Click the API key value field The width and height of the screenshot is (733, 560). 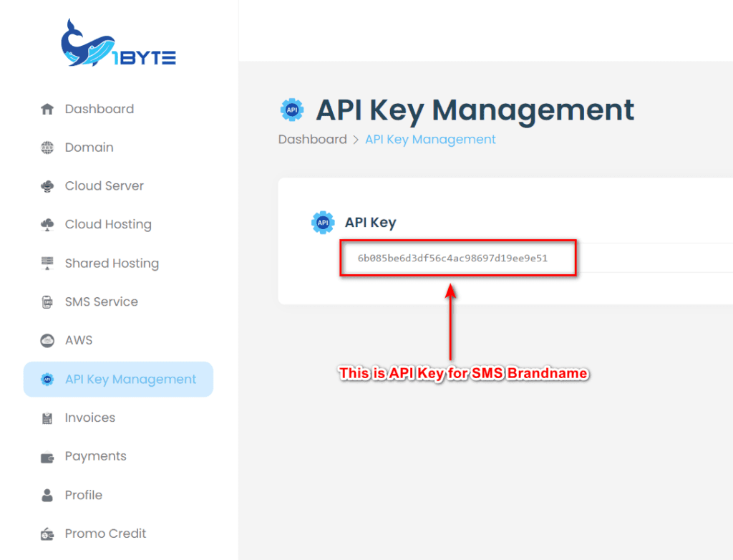(457, 257)
